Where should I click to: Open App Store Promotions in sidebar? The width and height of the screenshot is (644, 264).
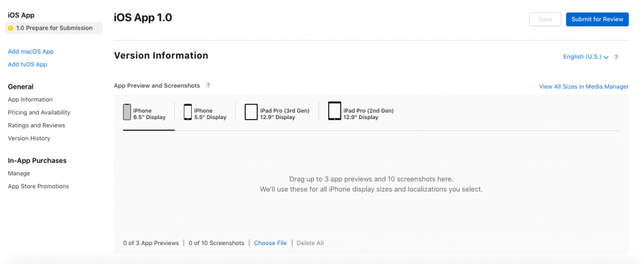tap(38, 187)
